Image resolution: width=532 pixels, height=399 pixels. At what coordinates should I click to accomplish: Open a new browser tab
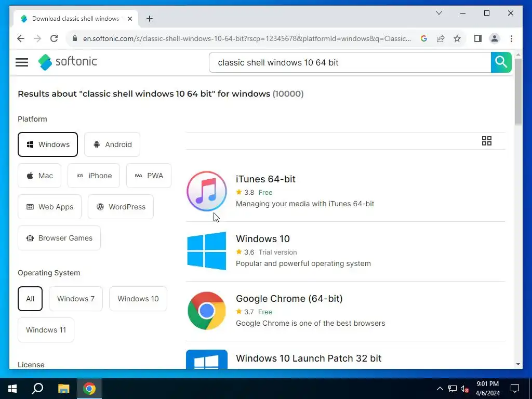(x=149, y=19)
